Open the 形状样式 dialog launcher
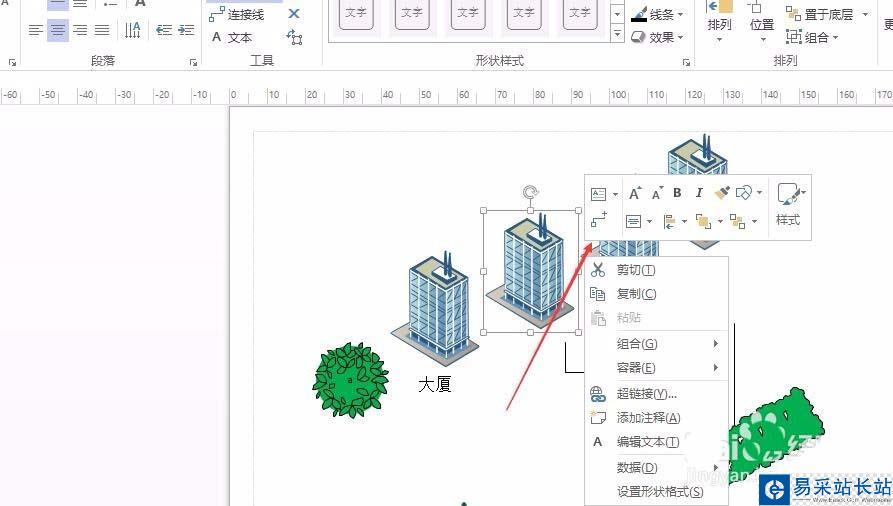This screenshot has height=506, width=893. click(686, 63)
